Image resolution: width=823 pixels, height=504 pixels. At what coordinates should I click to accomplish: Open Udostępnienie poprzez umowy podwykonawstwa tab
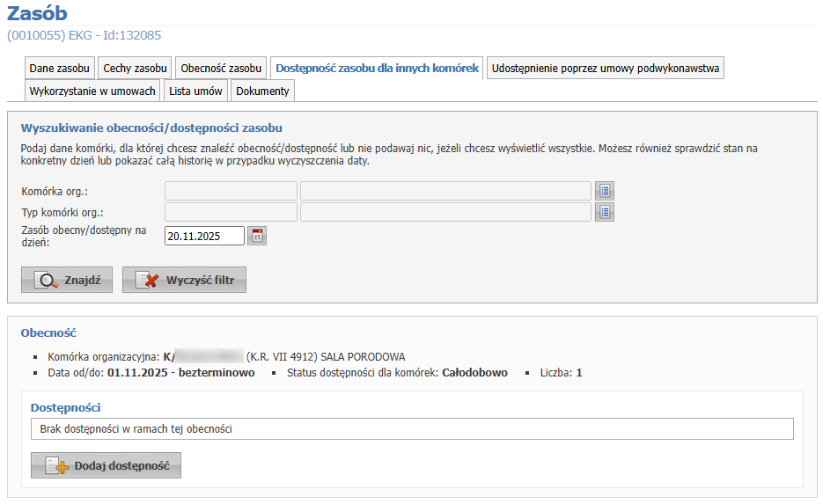click(606, 69)
